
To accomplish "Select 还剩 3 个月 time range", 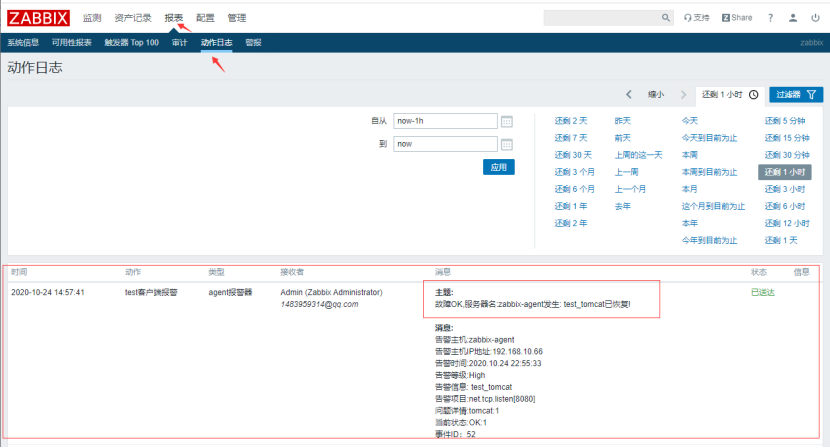I will pyautogui.click(x=574, y=172).
